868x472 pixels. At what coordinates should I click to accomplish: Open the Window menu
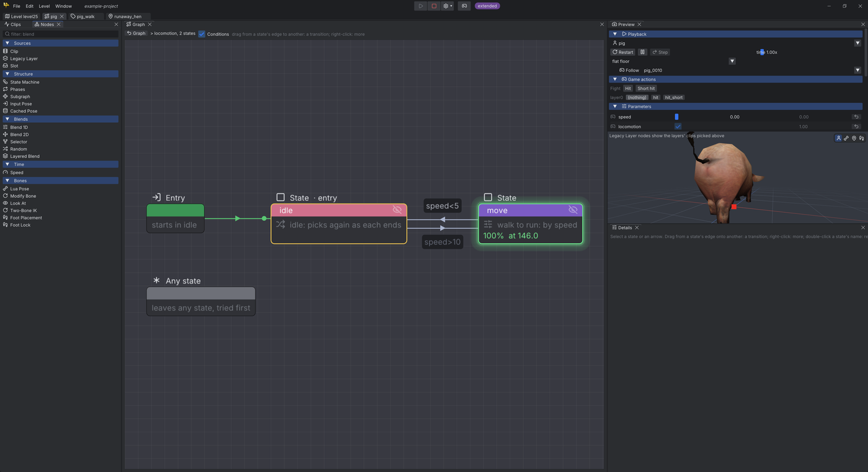click(63, 6)
